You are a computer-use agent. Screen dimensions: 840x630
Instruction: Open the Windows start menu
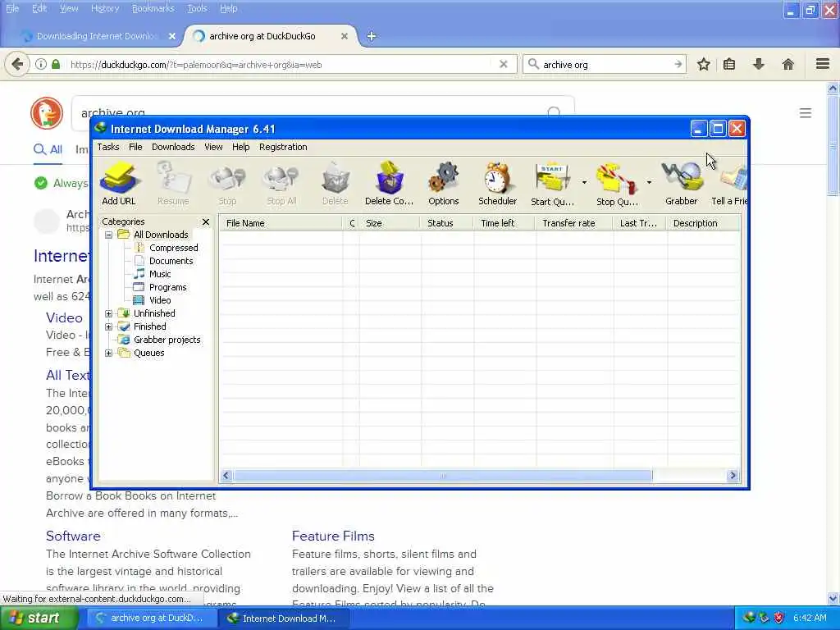click(38, 619)
